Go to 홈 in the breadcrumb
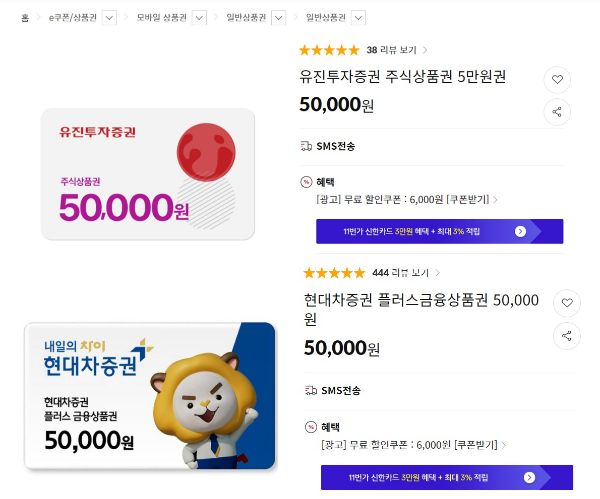 (25, 17)
